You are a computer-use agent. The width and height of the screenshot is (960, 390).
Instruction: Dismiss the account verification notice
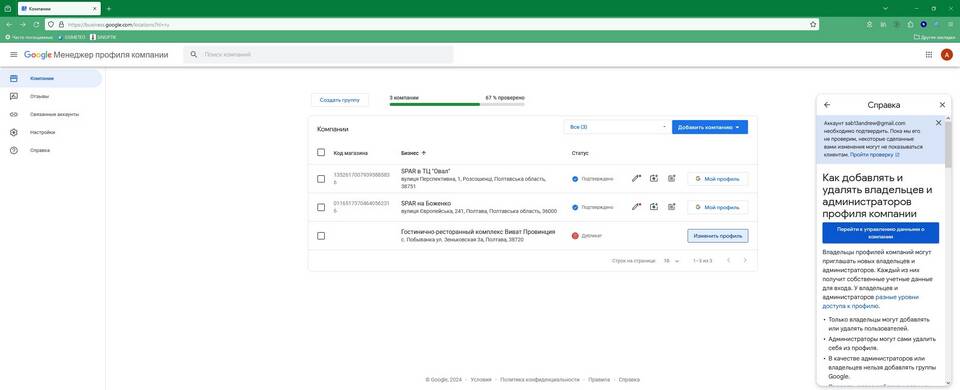pos(939,123)
